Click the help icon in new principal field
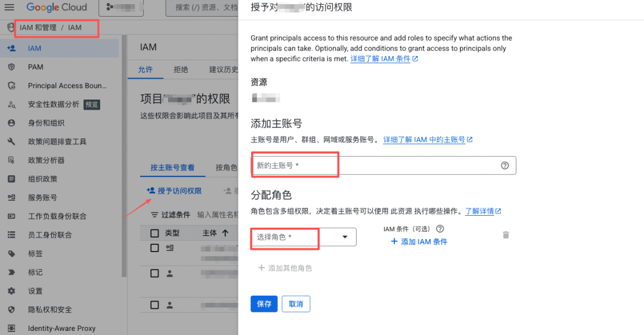The image size is (644, 335). tap(504, 166)
